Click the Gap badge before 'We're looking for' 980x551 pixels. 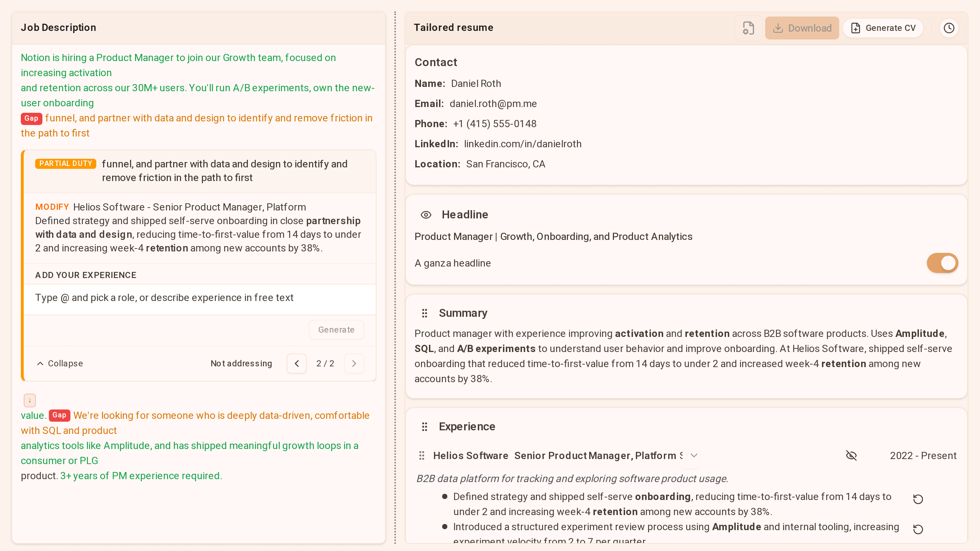pos(59,415)
